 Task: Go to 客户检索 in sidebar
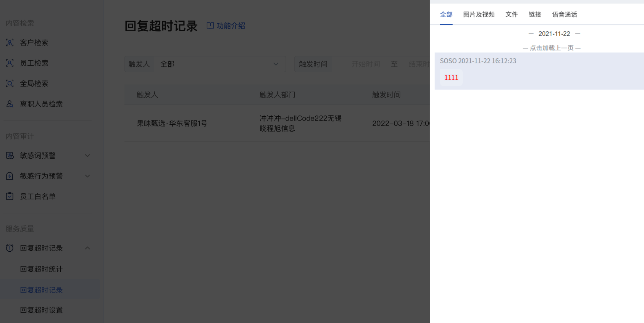[34, 43]
